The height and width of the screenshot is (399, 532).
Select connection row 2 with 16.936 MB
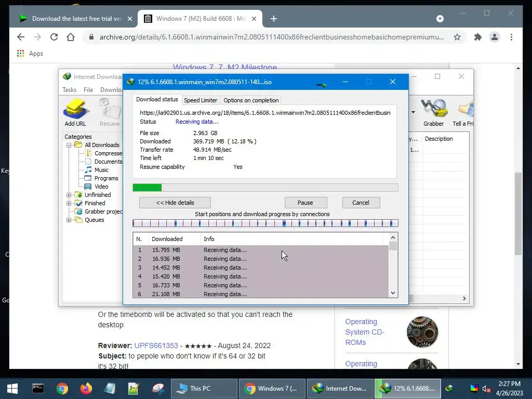(261, 259)
